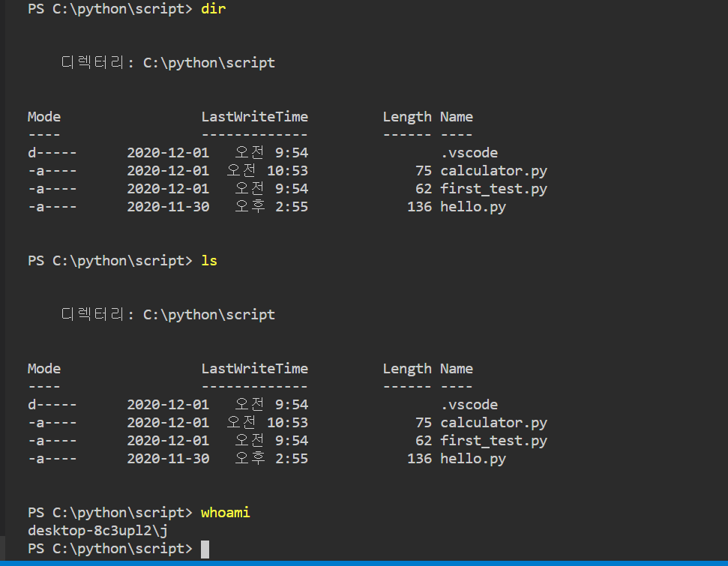Image resolution: width=728 pixels, height=566 pixels.
Task: Click the 'Mode' header in dir output
Action: [x=44, y=117]
